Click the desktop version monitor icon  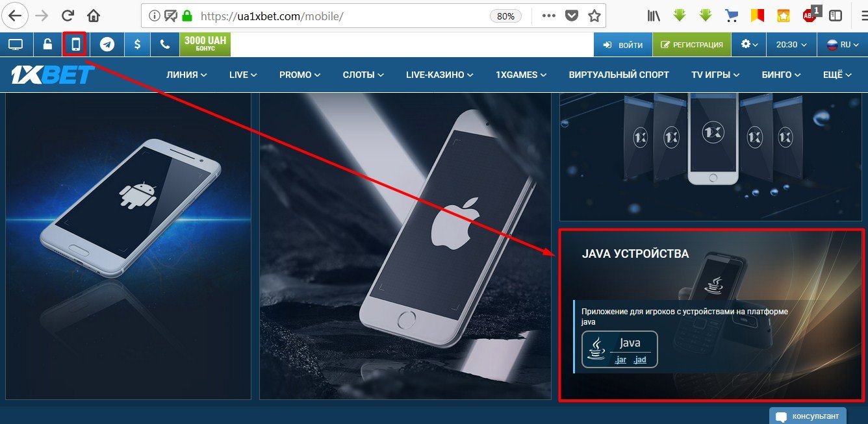(15, 44)
